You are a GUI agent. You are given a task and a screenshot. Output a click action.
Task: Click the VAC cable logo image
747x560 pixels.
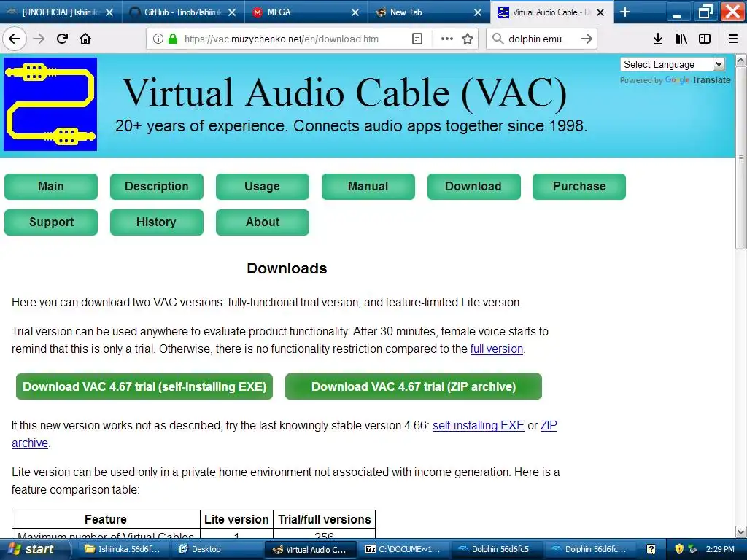tap(50, 104)
